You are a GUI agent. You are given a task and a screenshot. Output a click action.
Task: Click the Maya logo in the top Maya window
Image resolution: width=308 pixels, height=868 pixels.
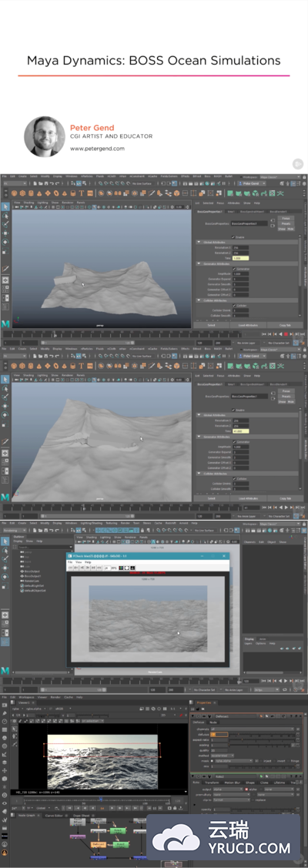click(5, 323)
